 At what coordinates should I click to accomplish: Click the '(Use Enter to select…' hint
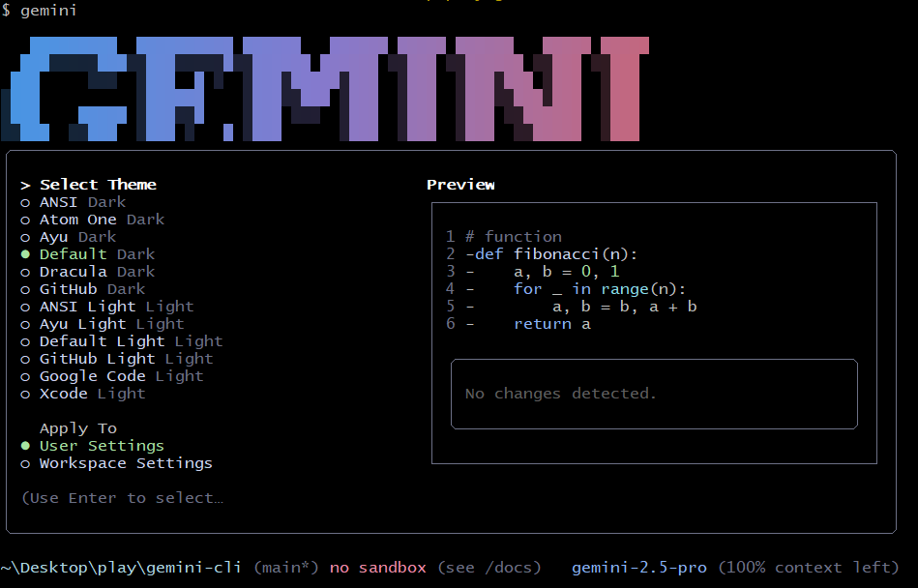tap(122, 498)
